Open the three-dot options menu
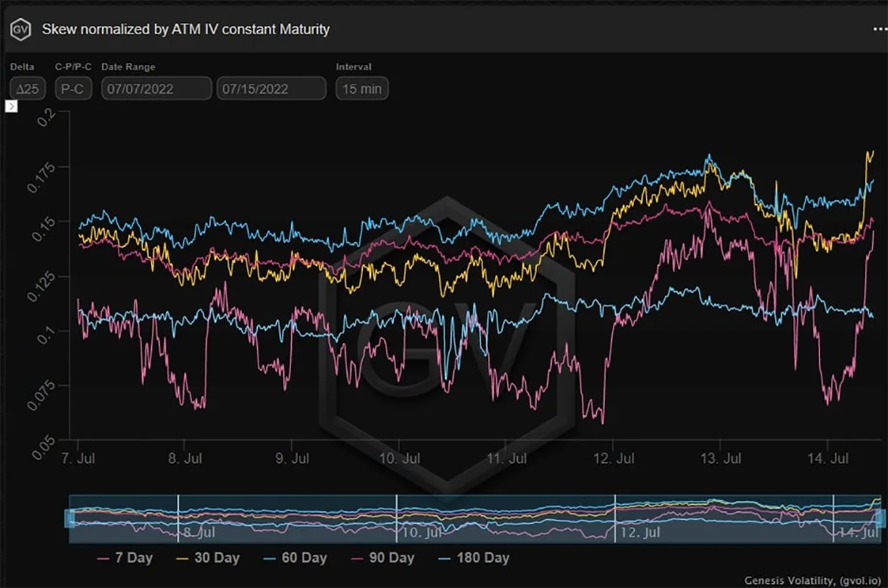This screenshot has width=888, height=588. 880,29
